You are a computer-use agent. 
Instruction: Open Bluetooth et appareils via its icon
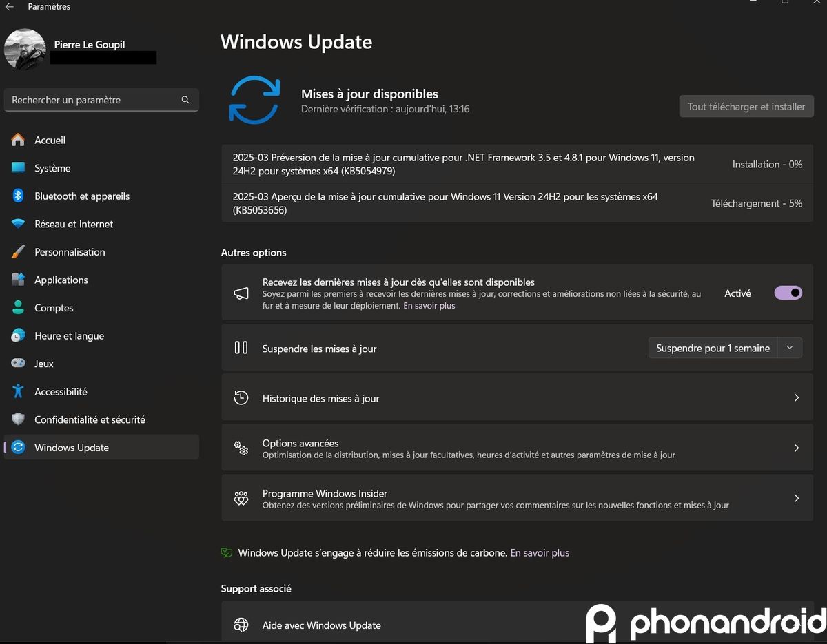pyautogui.click(x=19, y=196)
